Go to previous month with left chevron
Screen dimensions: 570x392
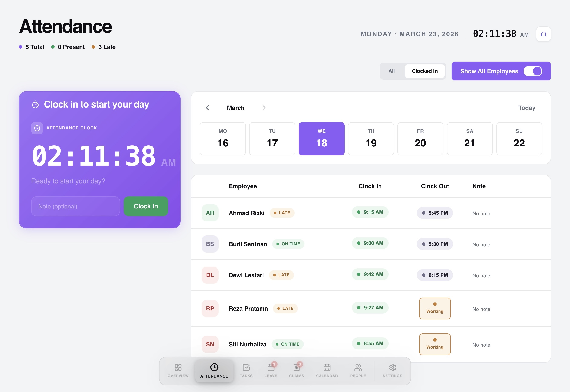pyautogui.click(x=208, y=108)
